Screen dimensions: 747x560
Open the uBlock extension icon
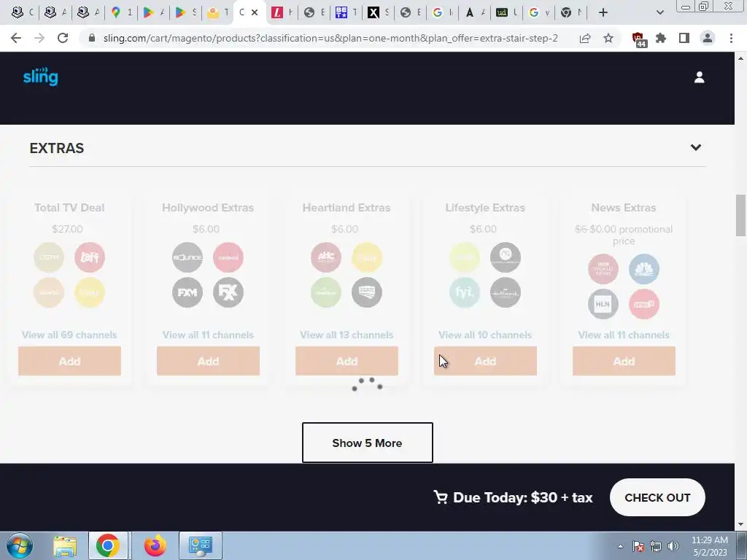(638, 39)
